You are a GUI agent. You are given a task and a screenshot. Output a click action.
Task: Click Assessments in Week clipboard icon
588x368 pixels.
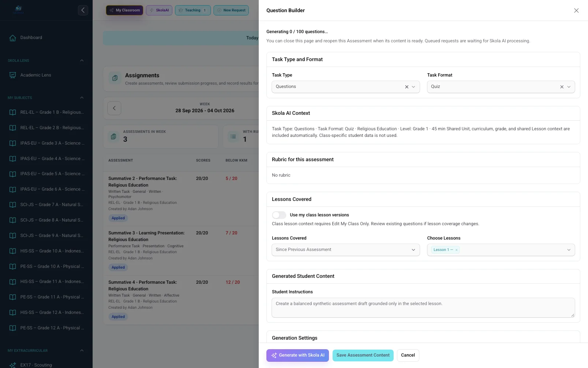coord(114,137)
